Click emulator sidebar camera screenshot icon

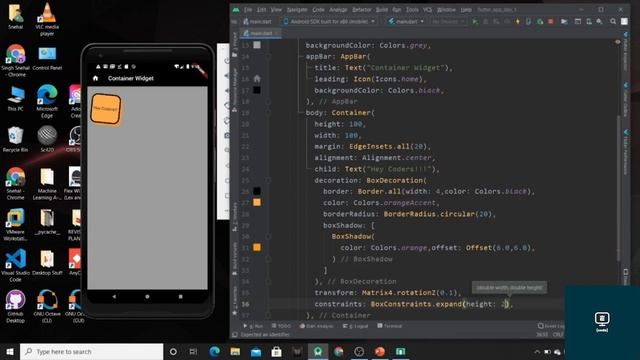point(227,135)
